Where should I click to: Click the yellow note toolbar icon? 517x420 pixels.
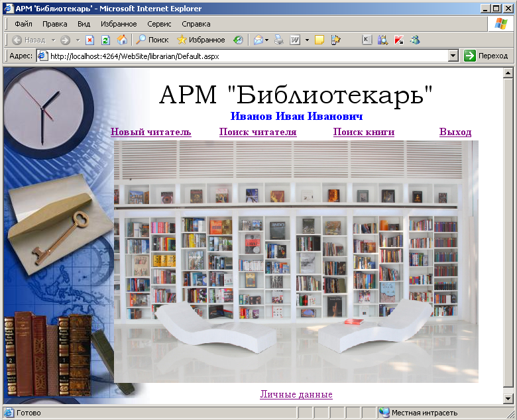[319, 40]
